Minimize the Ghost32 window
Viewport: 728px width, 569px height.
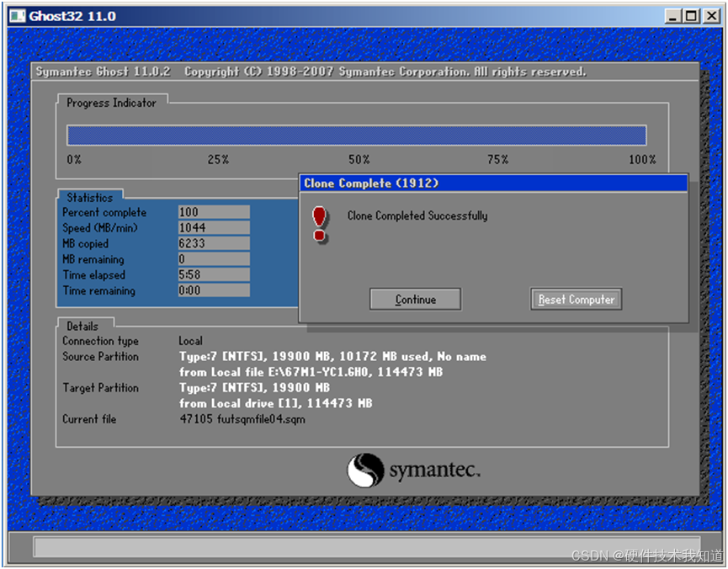click(672, 16)
